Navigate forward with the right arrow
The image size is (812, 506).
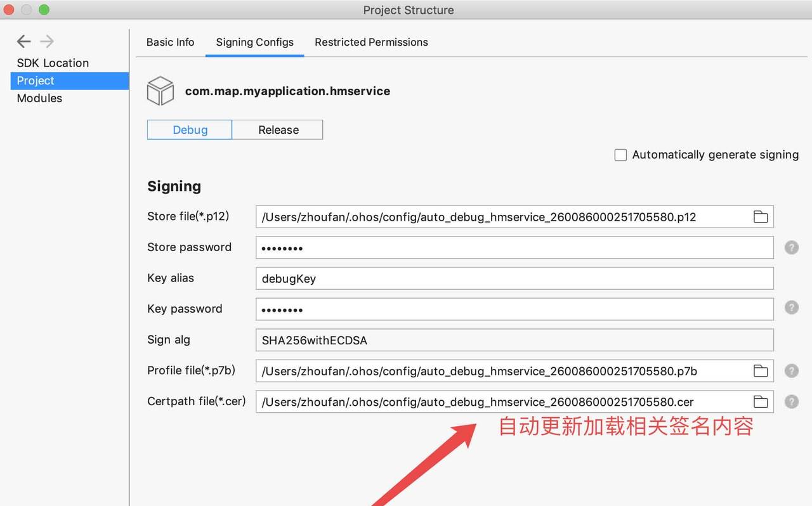pos(47,41)
